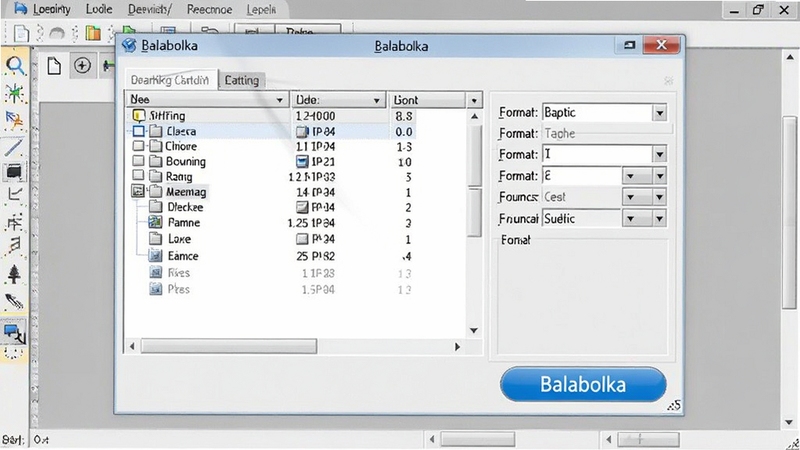Screen dimensions: 800x450
Task: Click the Format 8 input field
Action: pyautogui.click(x=582, y=176)
